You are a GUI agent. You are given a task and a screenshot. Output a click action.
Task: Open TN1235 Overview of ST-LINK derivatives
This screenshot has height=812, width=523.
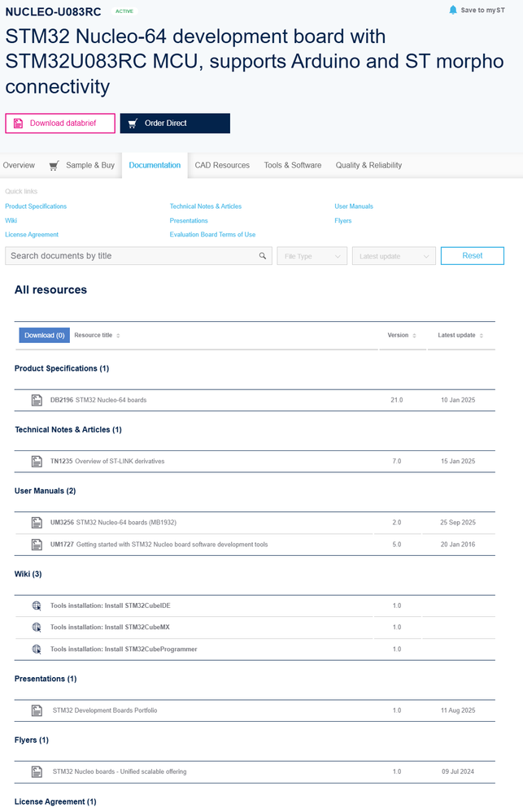click(x=107, y=461)
